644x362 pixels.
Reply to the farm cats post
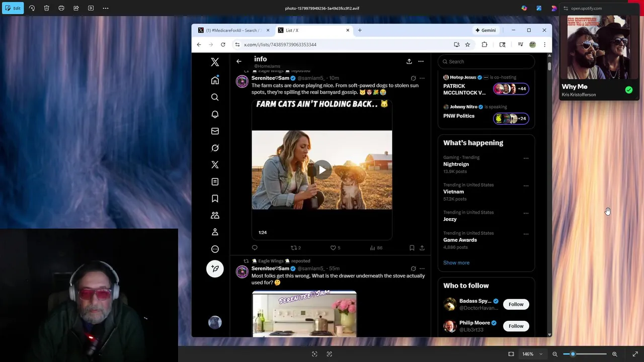(x=255, y=248)
